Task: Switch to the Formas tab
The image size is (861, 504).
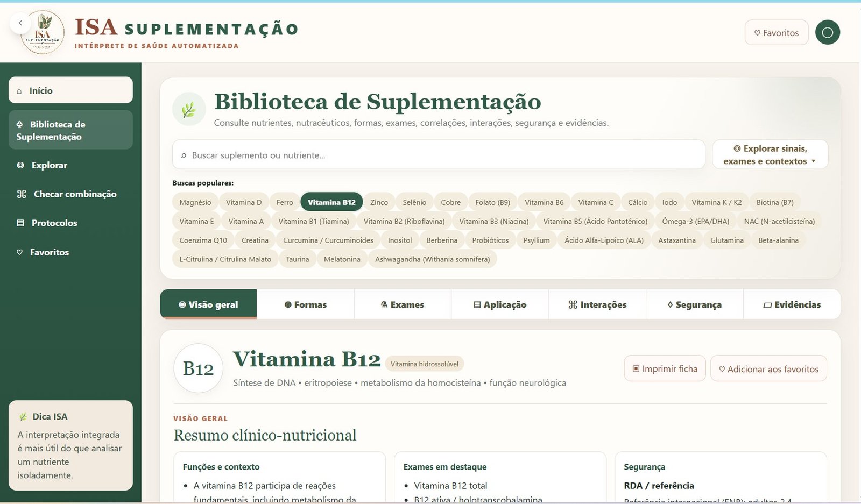Action: click(305, 304)
